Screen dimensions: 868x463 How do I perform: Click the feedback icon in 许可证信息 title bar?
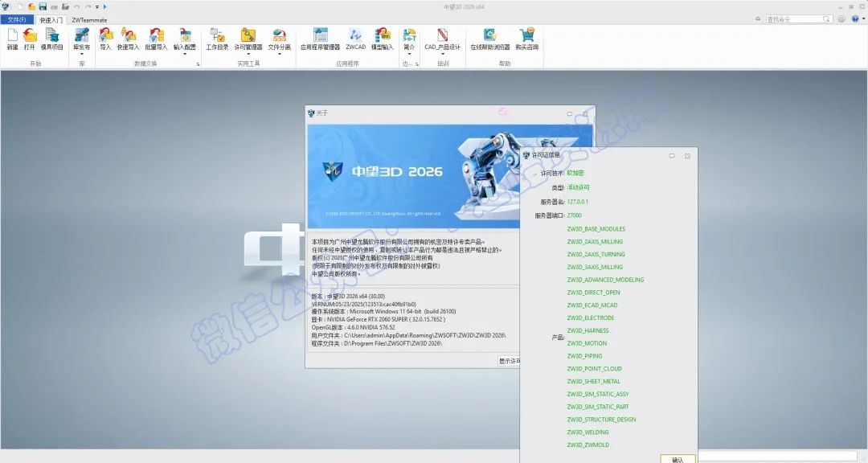click(671, 156)
